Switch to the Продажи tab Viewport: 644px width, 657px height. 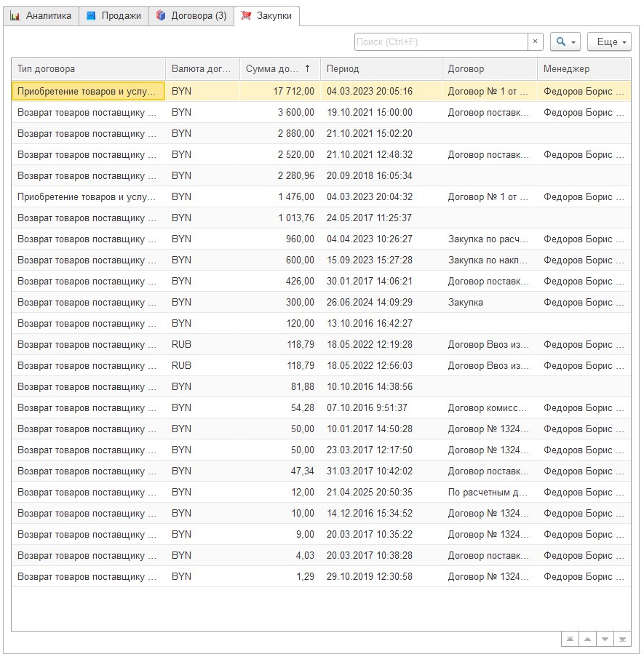click(114, 16)
